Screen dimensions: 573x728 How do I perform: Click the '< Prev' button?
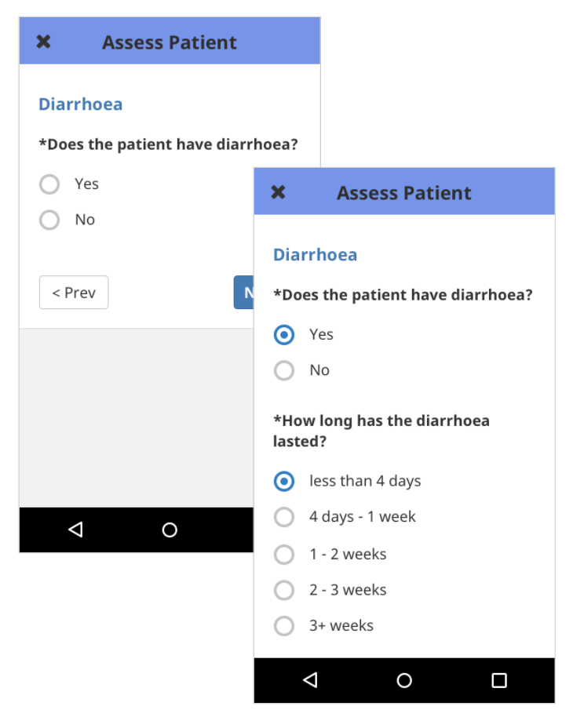point(74,293)
